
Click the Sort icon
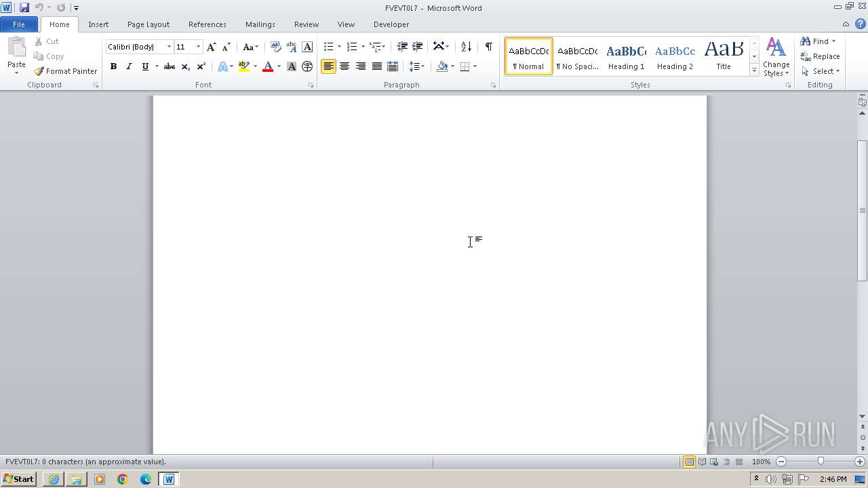click(466, 47)
